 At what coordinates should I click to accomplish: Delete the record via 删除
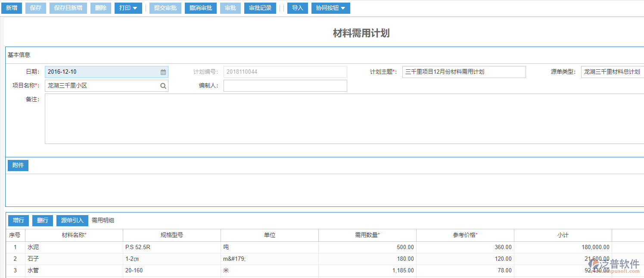click(x=100, y=8)
